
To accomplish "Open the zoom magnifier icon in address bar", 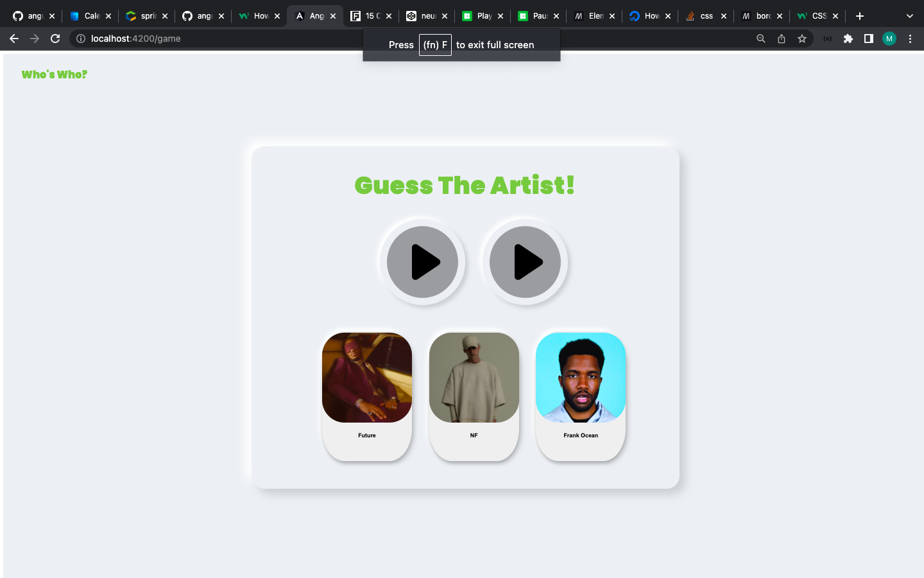I will pos(761,39).
